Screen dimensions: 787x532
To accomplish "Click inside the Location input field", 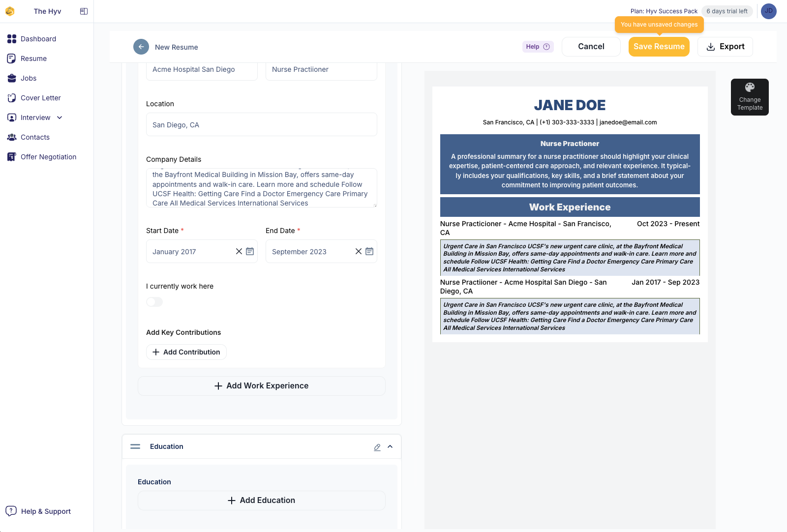I will 261,124.
